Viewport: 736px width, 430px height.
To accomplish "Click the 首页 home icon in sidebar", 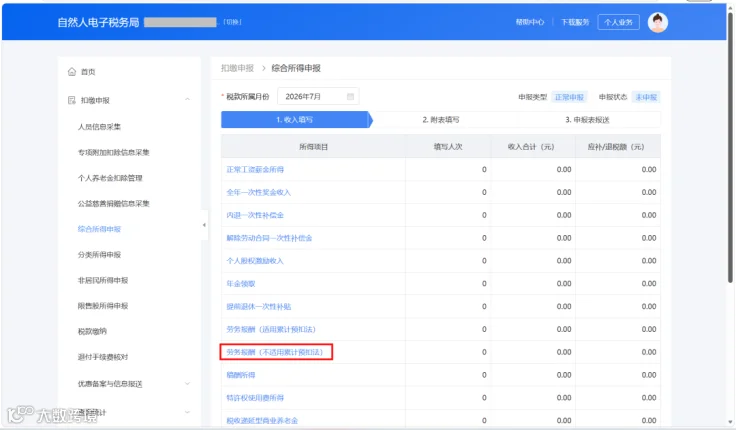I will (72, 72).
